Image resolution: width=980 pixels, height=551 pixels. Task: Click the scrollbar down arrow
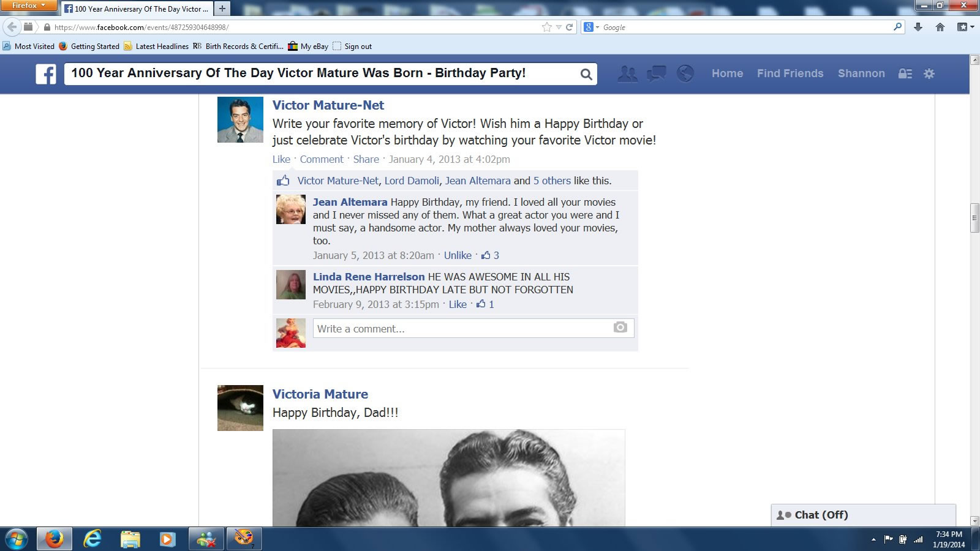click(x=974, y=521)
